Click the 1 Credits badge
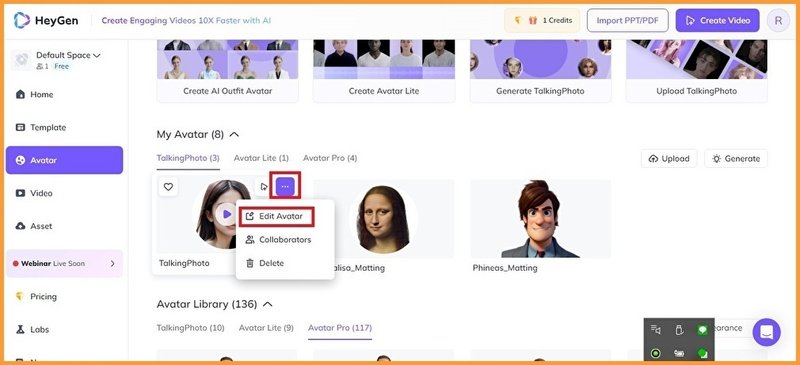The height and width of the screenshot is (365, 800). click(x=542, y=20)
